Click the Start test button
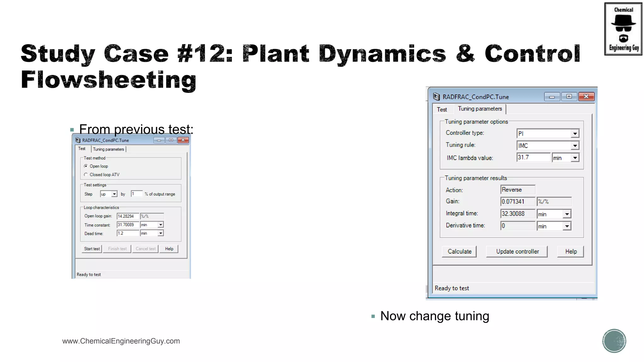 pyautogui.click(x=92, y=249)
